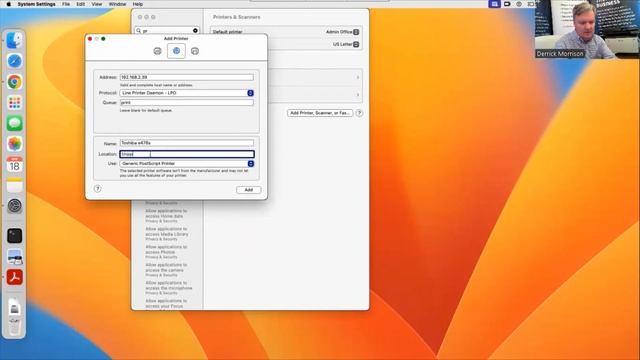Open Calendar from the Dock
Viewport: 640px width, 360px height.
coord(14,164)
